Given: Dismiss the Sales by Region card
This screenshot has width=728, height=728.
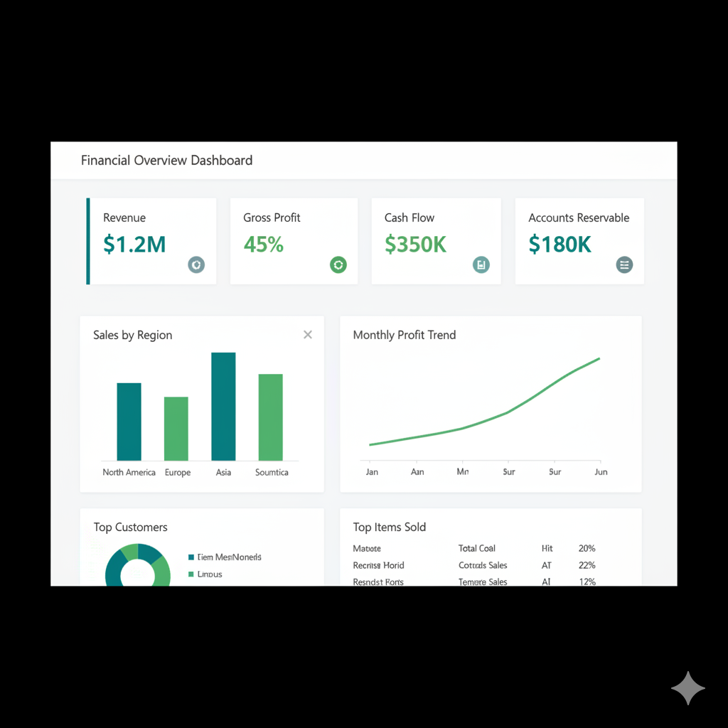Looking at the screenshot, I should [308, 334].
